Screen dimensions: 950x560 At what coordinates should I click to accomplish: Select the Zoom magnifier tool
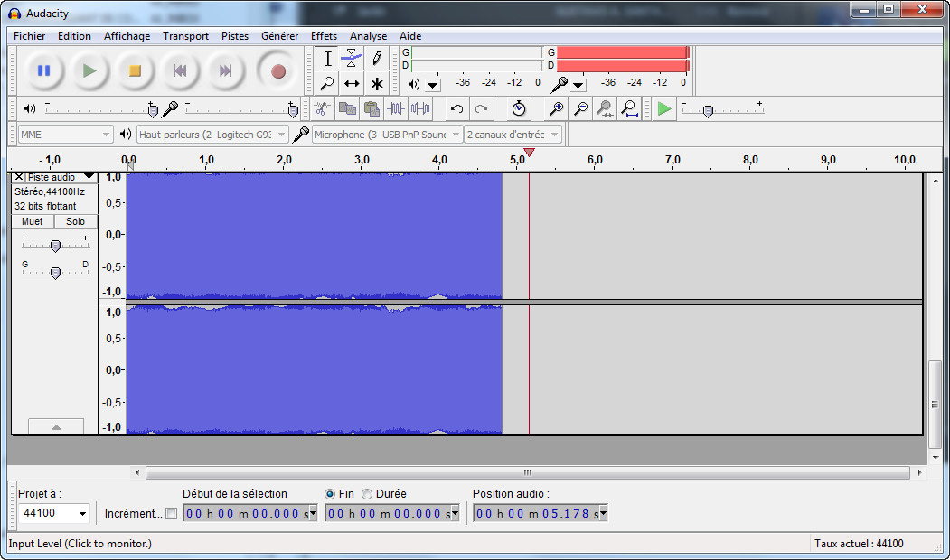327,83
